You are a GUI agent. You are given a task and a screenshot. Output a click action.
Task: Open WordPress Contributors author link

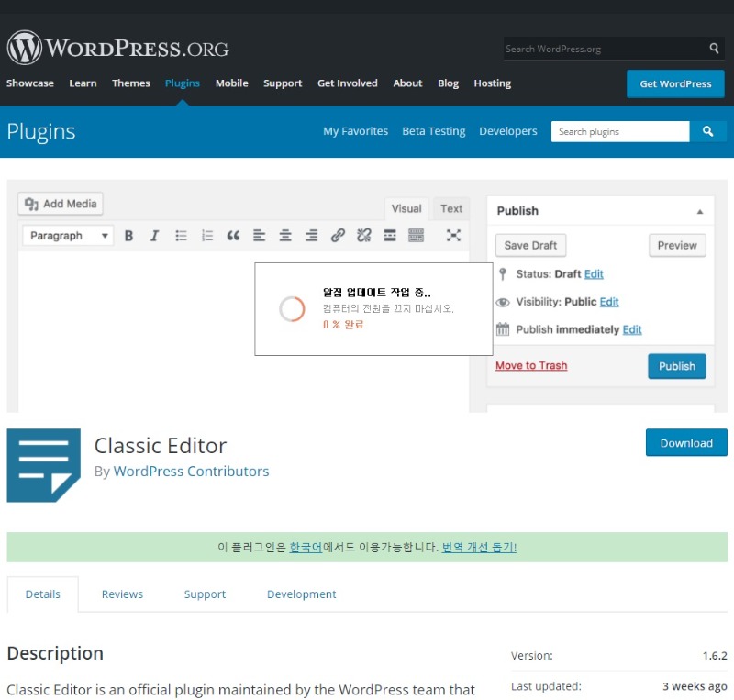[191, 471]
